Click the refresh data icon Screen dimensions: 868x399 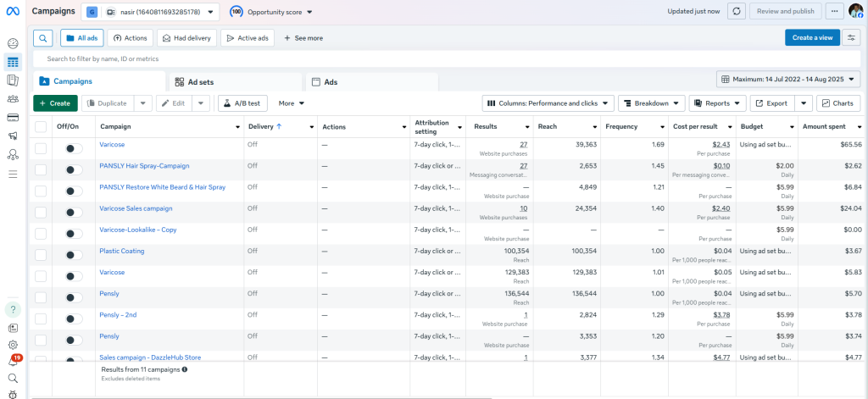pos(737,11)
